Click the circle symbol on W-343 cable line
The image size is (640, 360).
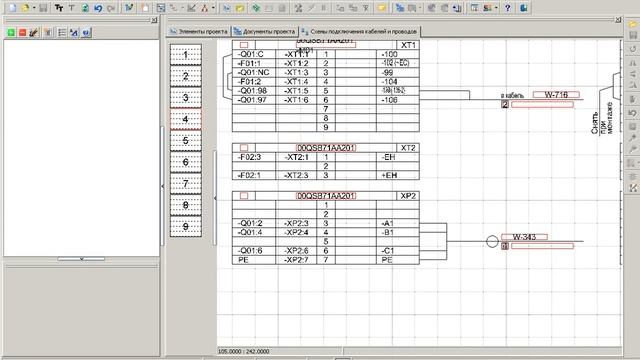click(492, 241)
